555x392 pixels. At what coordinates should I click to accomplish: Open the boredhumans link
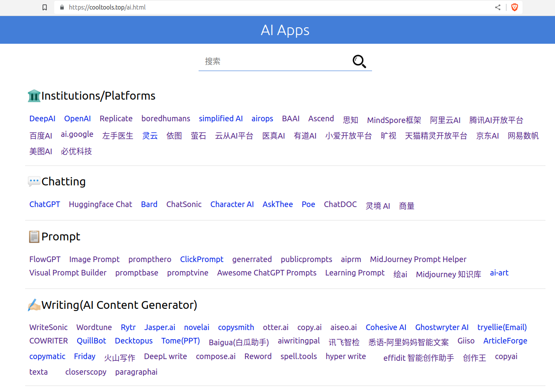pos(166,119)
